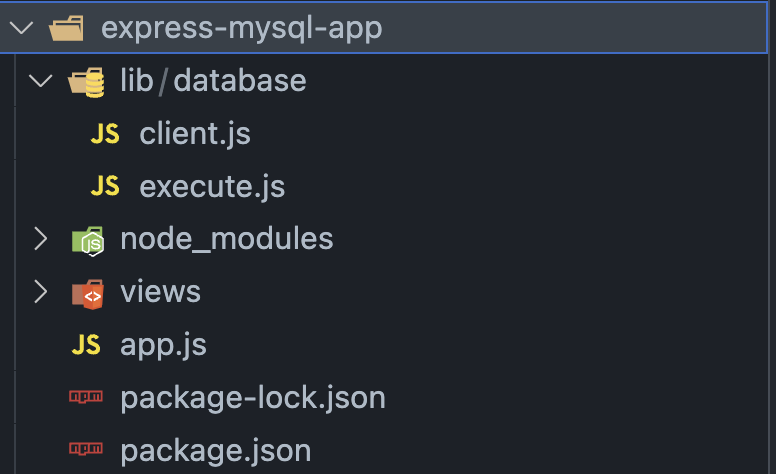The width and height of the screenshot is (776, 474).
Task: Expand the views folder chevron
Action: point(41,291)
